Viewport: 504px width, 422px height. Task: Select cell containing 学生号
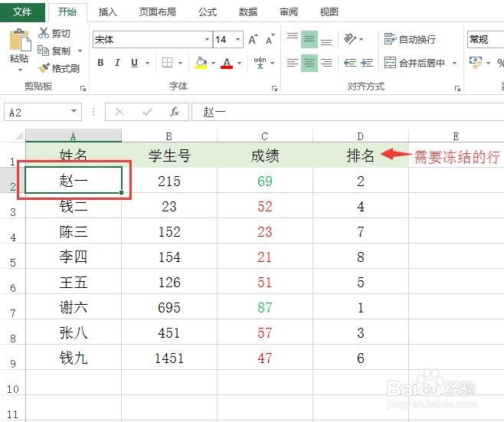pyautogui.click(x=169, y=155)
